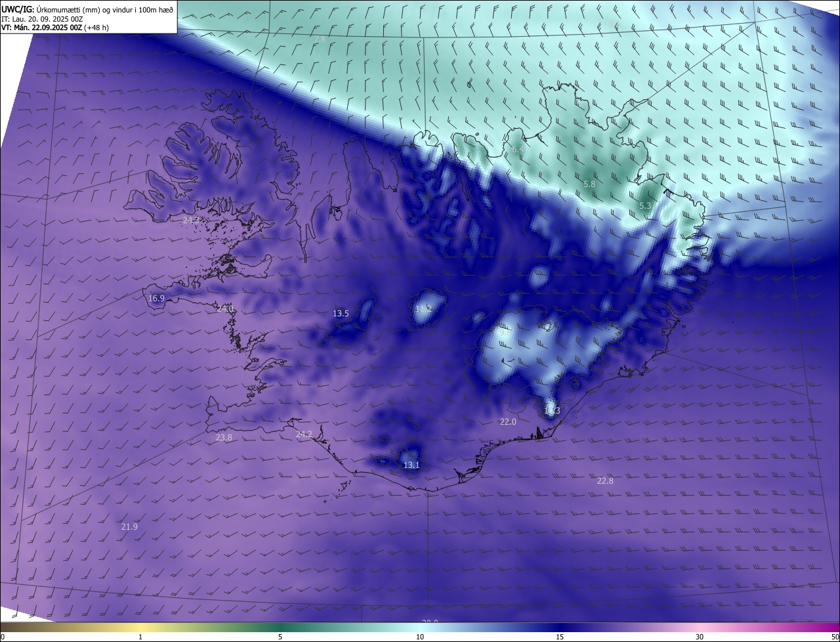Click the 13.5 value label on the map
The height and width of the screenshot is (642, 840).
click(x=341, y=314)
